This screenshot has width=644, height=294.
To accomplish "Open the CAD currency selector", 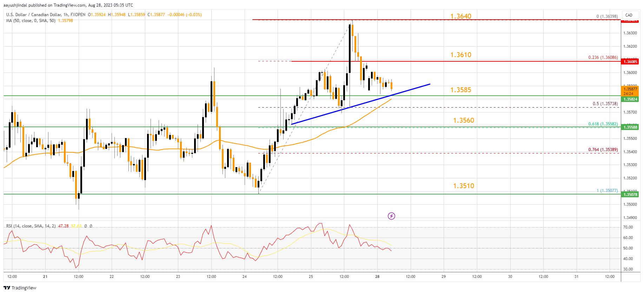I will [629, 15].
